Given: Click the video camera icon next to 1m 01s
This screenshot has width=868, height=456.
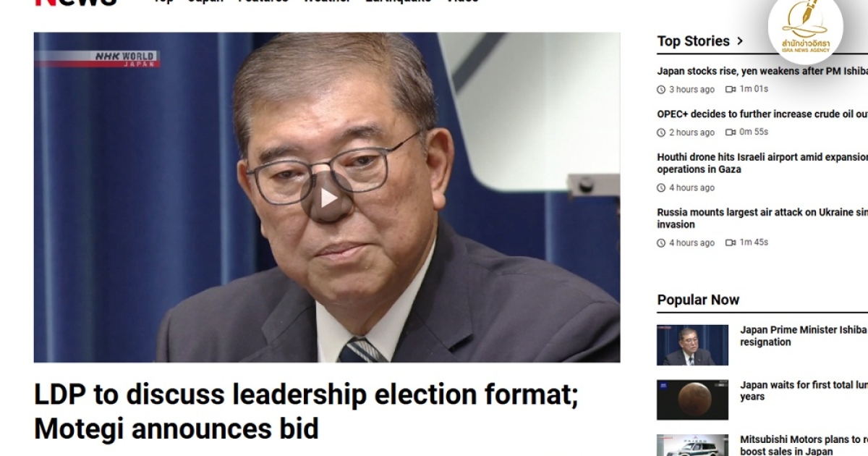Looking at the screenshot, I should tap(731, 90).
